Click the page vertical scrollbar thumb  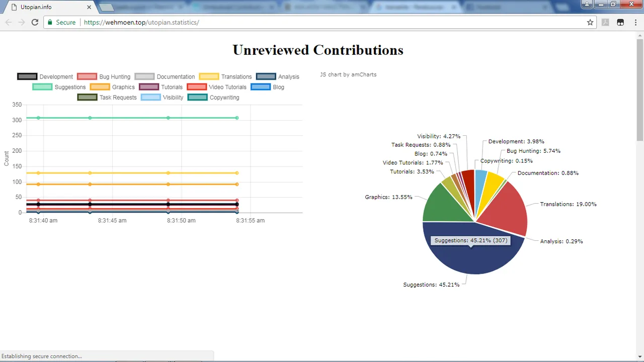[x=639, y=90]
